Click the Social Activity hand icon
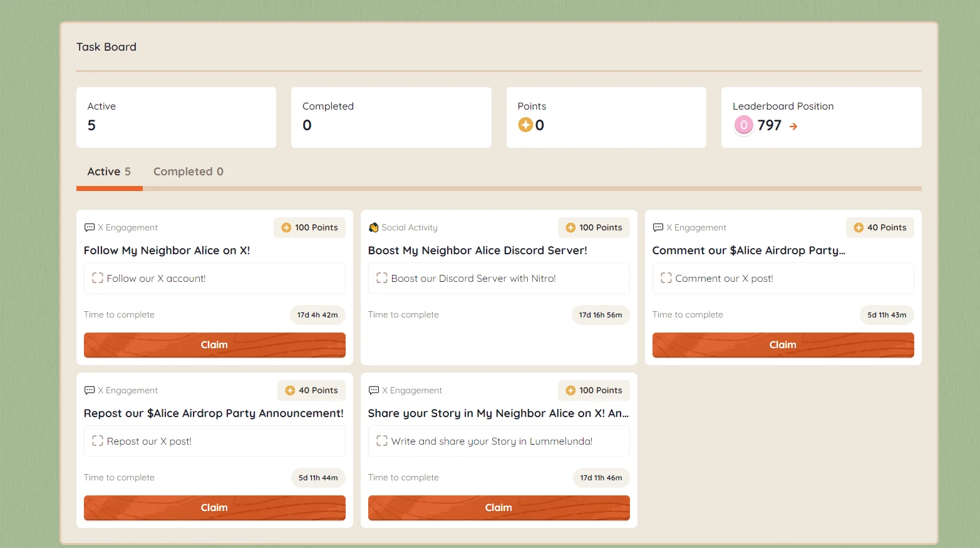The width and height of the screenshot is (980, 548). 374,227
